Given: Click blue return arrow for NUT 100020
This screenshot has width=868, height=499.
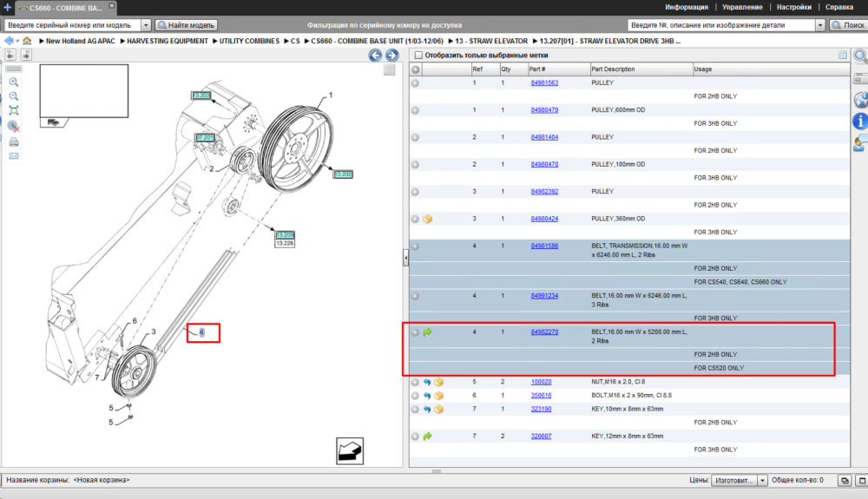Looking at the screenshot, I should [427, 382].
